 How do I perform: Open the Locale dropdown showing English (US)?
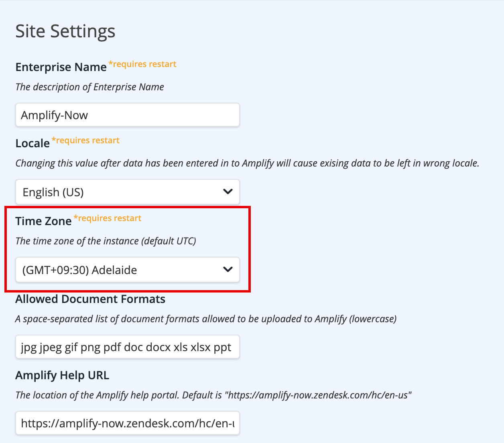(128, 192)
